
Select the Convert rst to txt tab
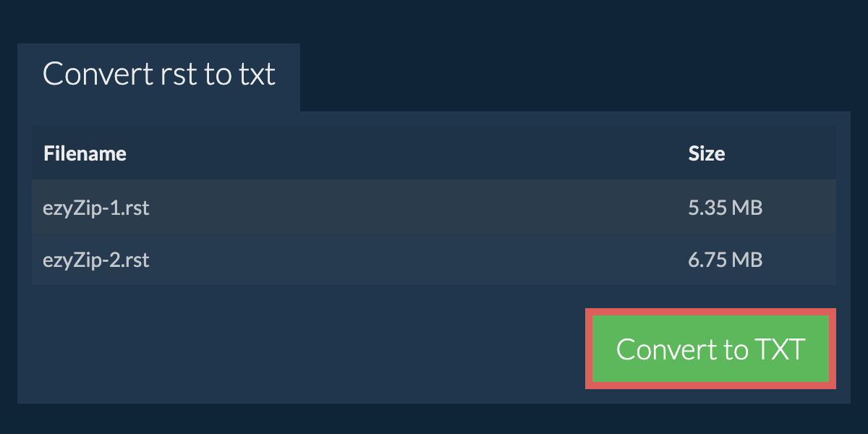[x=158, y=75]
